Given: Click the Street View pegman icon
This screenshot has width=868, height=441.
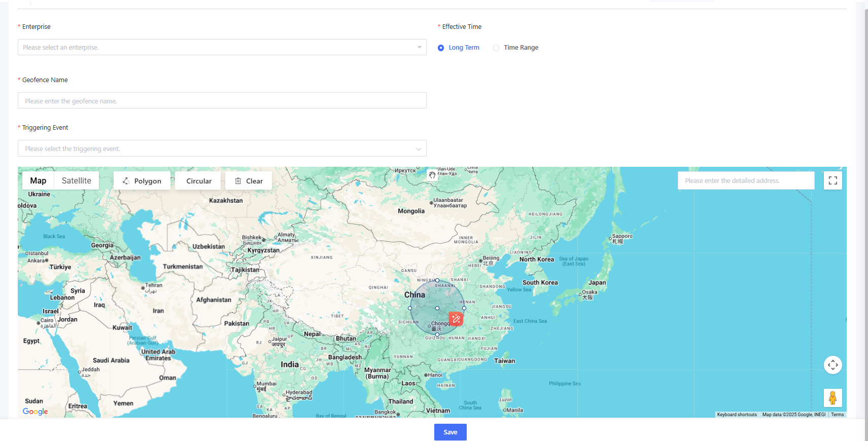Looking at the screenshot, I should pos(832,398).
